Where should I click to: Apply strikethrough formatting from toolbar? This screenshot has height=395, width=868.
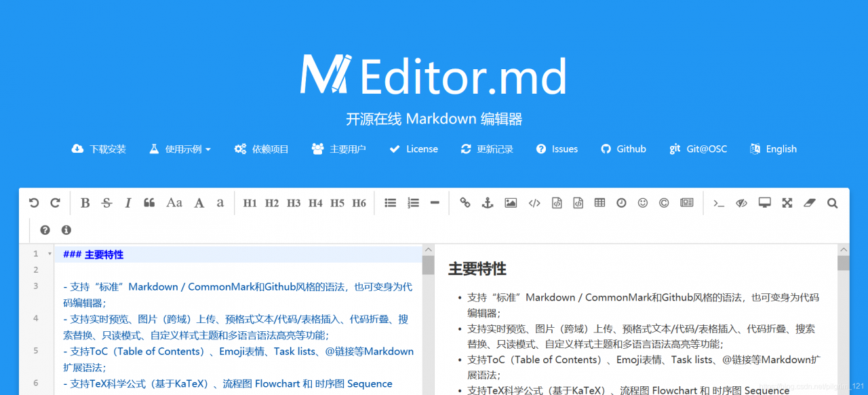[106, 203]
